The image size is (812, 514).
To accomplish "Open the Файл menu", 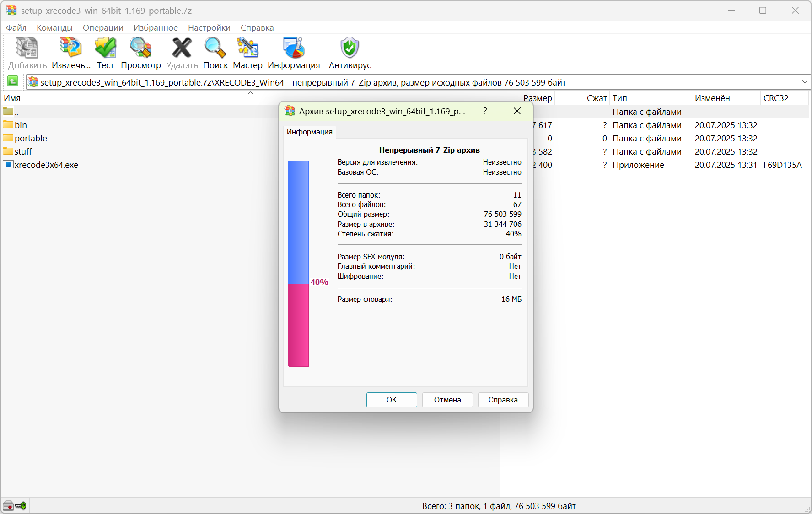I will (x=16, y=27).
